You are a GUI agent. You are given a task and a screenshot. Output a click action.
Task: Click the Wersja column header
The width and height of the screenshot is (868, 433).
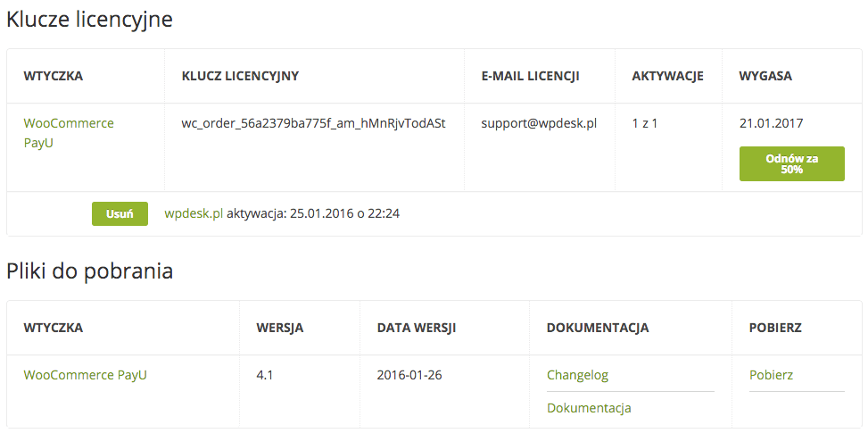pos(279,328)
